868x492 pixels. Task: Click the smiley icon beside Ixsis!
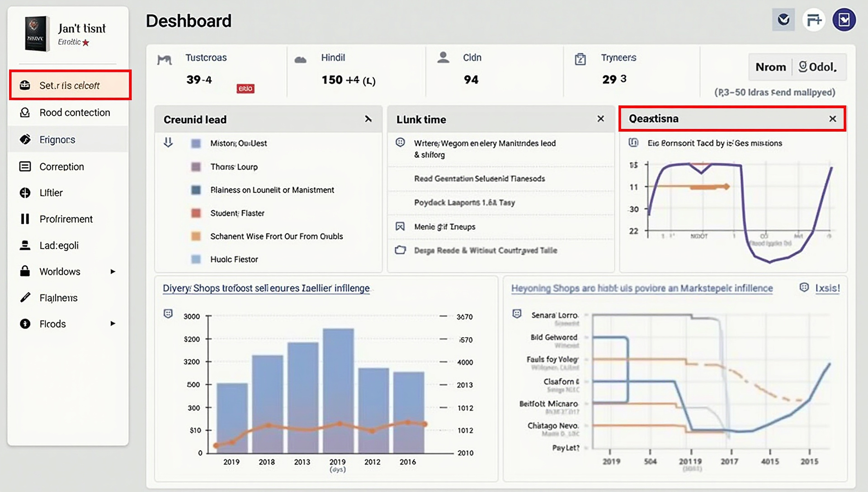pyautogui.click(x=804, y=288)
